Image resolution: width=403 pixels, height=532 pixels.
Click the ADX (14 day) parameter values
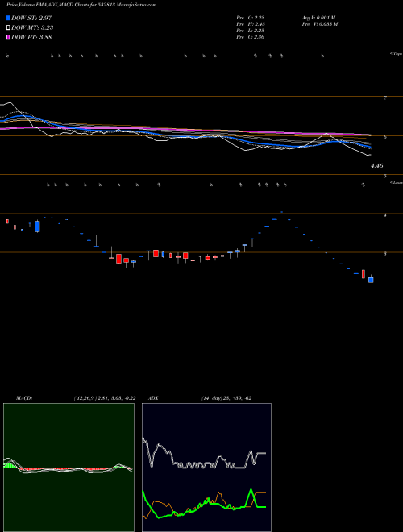(x=226, y=398)
